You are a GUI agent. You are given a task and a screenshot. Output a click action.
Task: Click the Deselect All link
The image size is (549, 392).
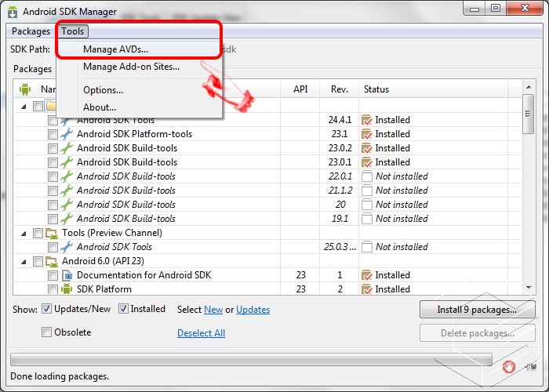point(201,333)
